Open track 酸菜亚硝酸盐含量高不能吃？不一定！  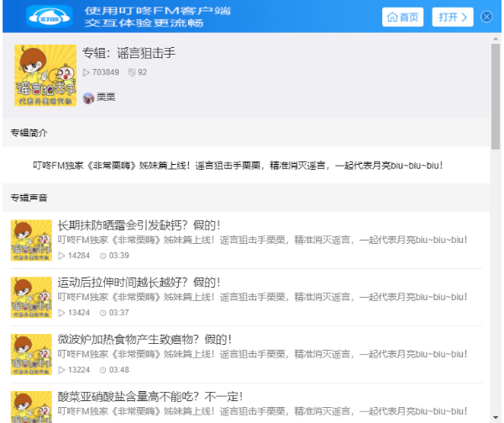150,396
